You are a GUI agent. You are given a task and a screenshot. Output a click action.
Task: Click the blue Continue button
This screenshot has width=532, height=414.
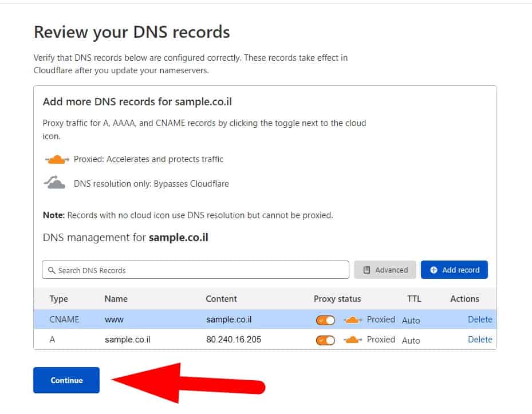tap(66, 380)
